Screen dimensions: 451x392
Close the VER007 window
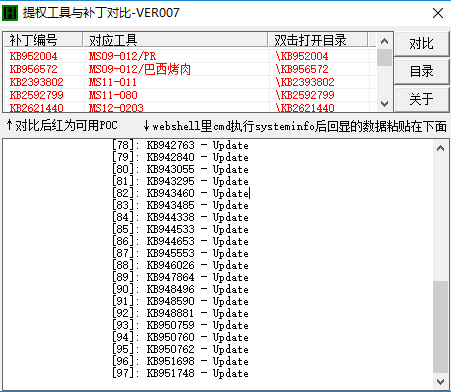pyautogui.click(x=438, y=13)
